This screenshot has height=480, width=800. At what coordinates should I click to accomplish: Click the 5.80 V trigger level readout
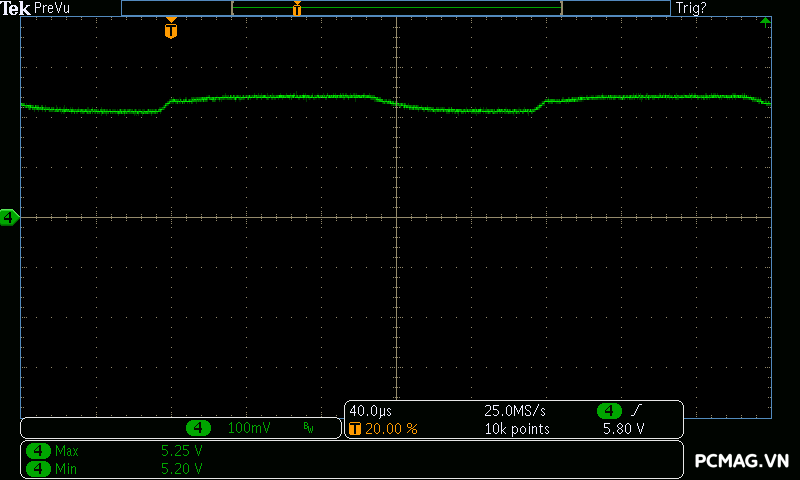pos(622,429)
